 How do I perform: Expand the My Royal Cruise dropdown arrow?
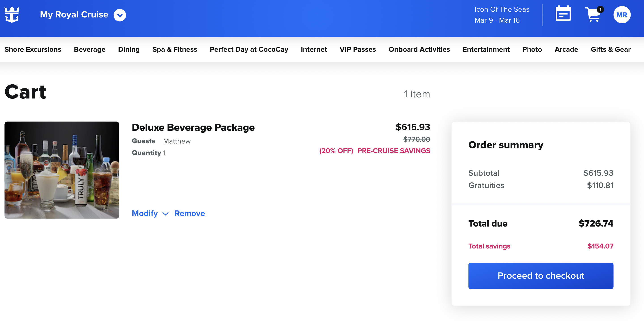click(x=120, y=15)
